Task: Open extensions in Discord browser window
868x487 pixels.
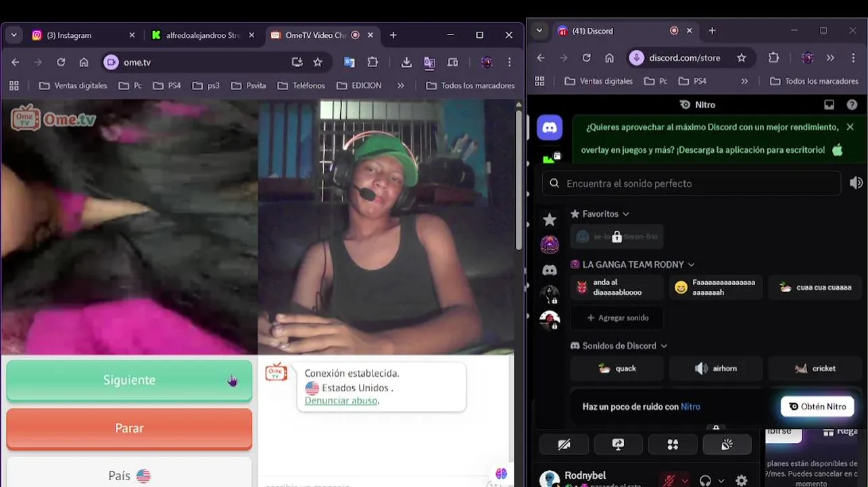Action: [774, 58]
